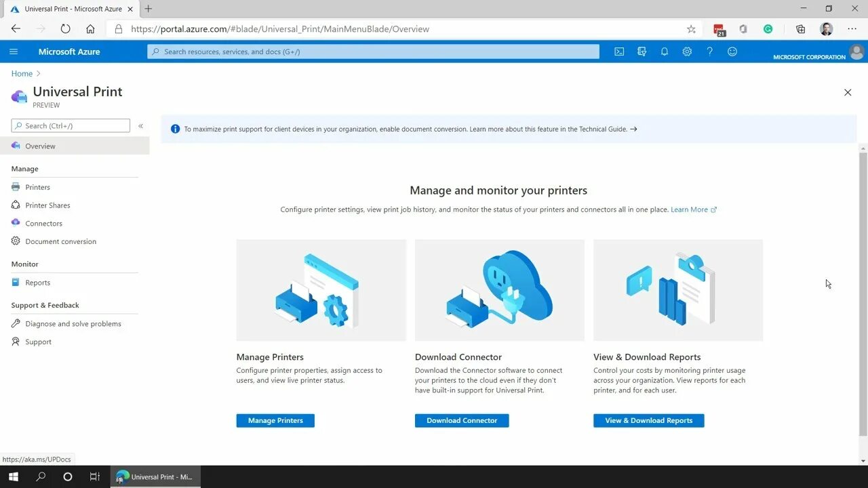Viewport: 868px width, 488px height.
Task: Click the Document conversion gear icon
Action: click(16, 241)
